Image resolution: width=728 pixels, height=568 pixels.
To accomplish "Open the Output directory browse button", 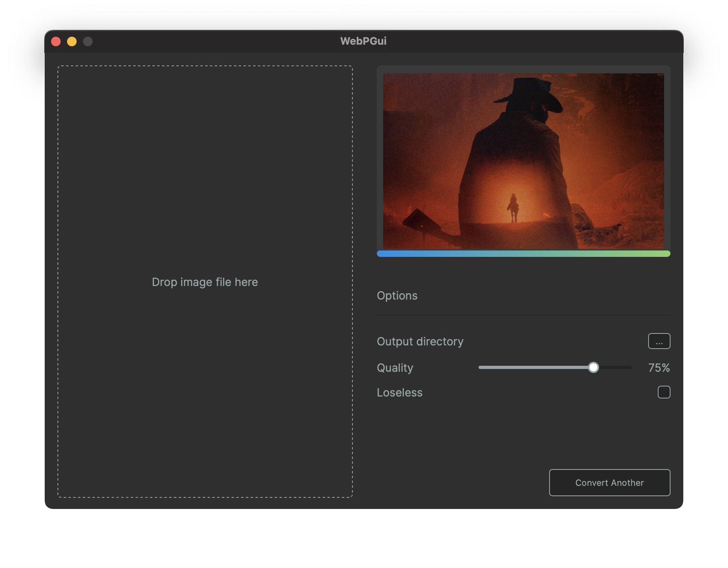I will point(659,341).
